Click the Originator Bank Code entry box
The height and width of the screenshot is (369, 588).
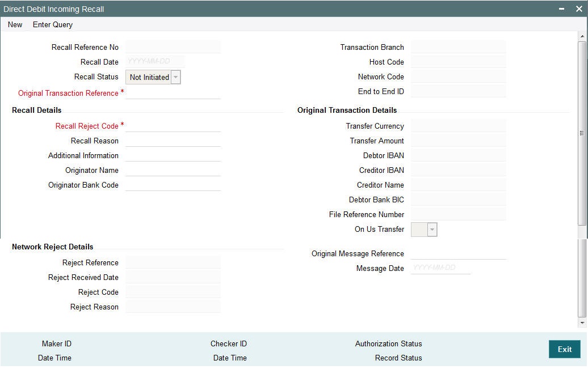[173, 184]
